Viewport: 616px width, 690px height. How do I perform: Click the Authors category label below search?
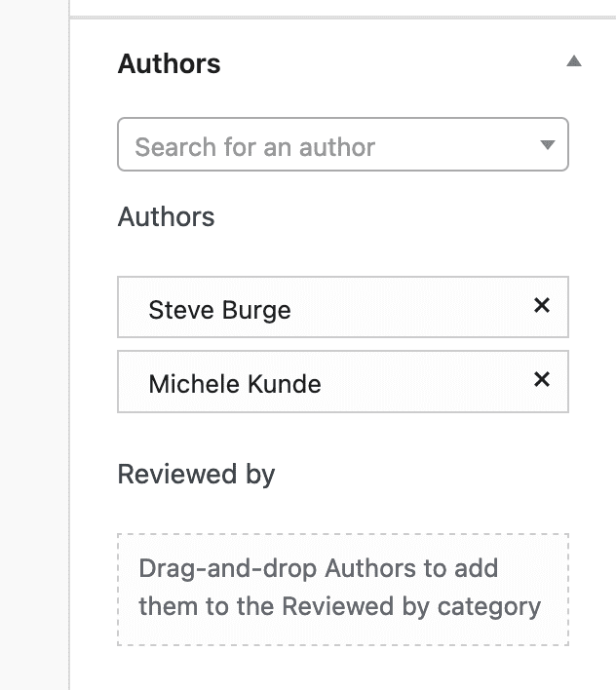166,216
